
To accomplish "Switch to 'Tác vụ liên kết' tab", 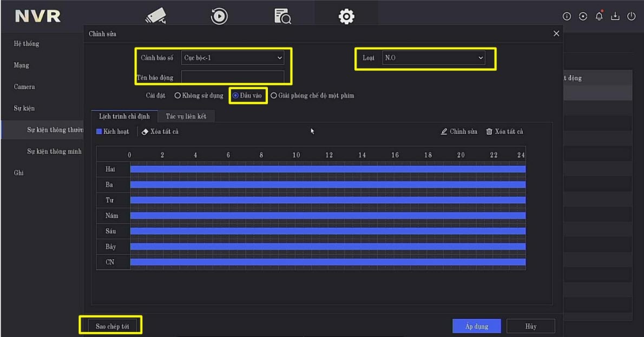I will tap(186, 116).
